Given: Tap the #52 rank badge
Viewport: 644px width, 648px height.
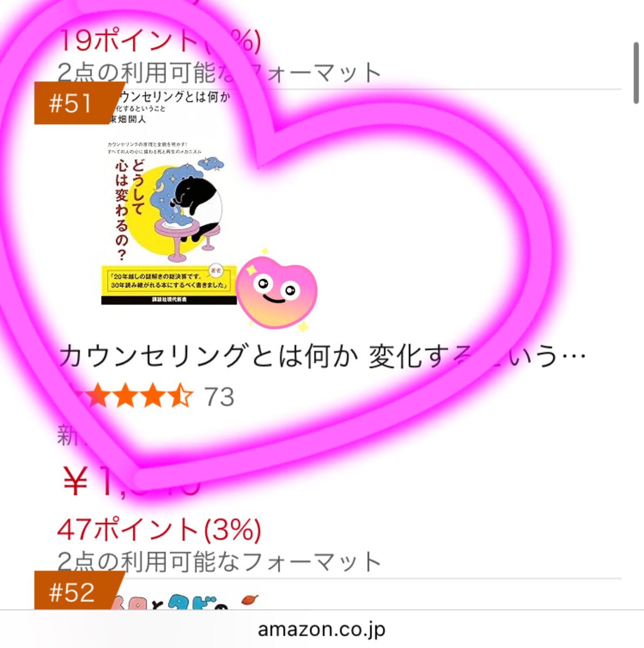Looking at the screenshot, I should pyautogui.click(x=78, y=591).
